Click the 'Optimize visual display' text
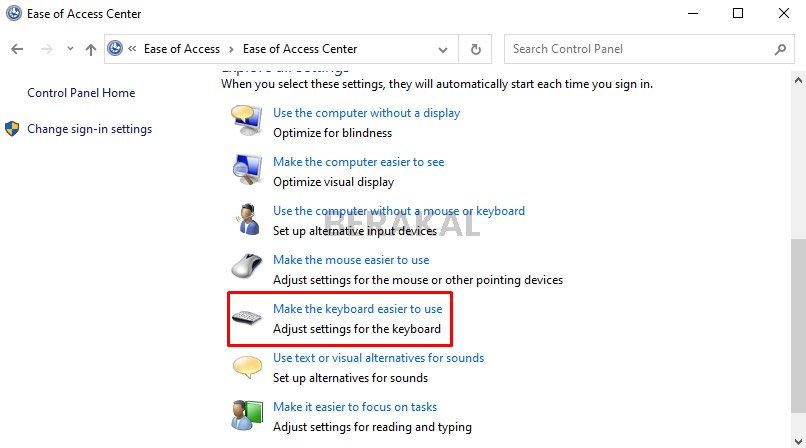 pyautogui.click(x=334, y=182)
